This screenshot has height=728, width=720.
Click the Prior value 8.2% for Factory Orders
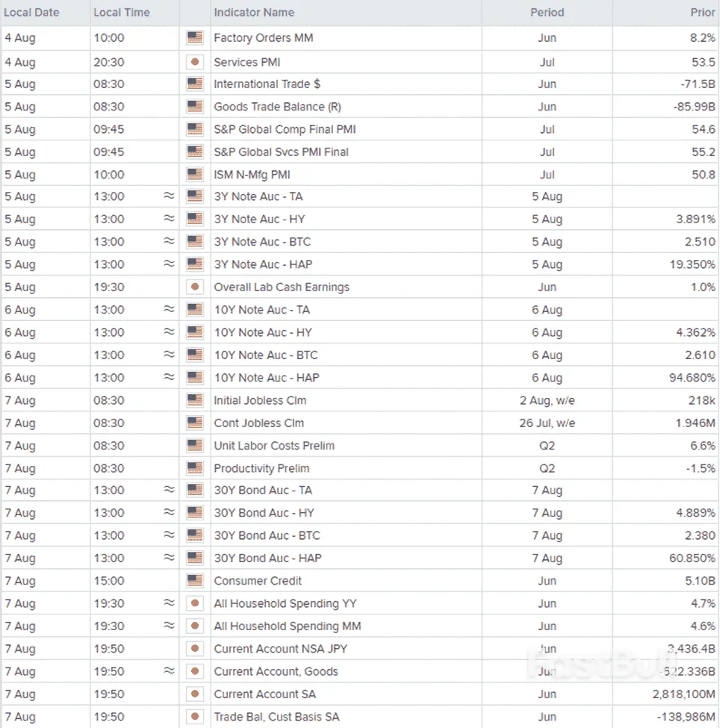702,37
